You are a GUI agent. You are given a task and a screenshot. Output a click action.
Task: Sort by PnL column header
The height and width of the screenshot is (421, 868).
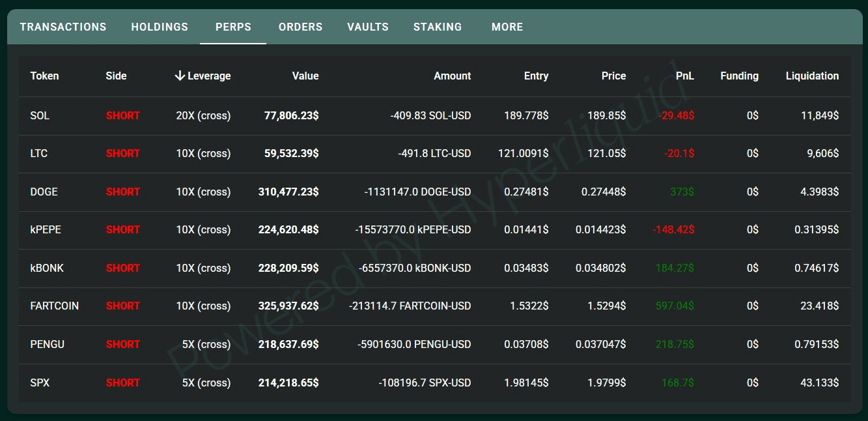[684, 76]
